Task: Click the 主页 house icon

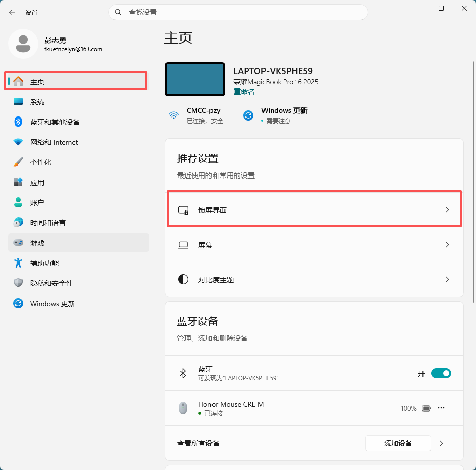Action: (18, 81)
